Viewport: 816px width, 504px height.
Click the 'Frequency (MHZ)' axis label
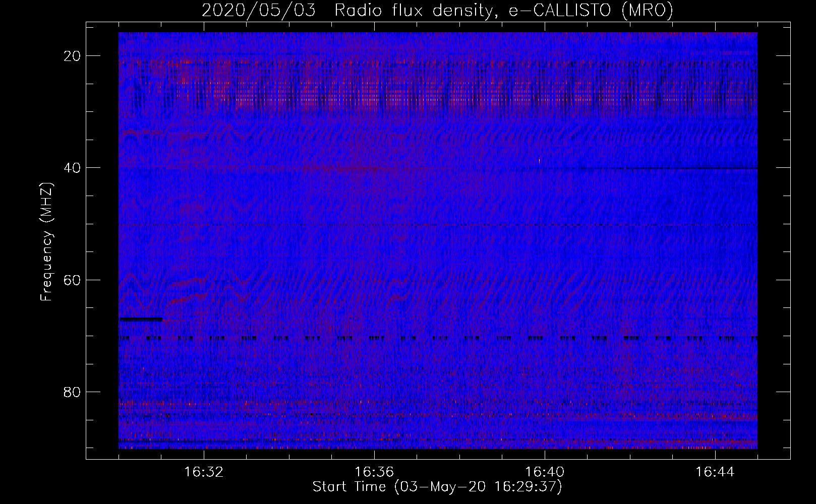click(x=46, y=242)
